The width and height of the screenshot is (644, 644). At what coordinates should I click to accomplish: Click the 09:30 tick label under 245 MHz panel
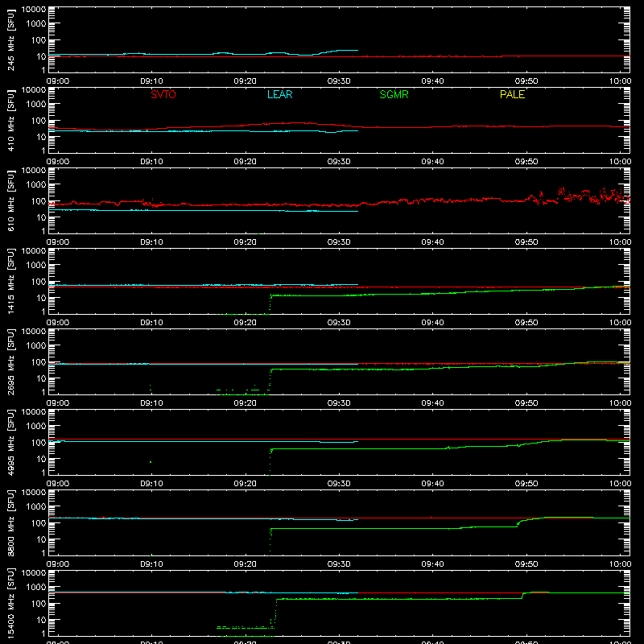click(339, 81)
